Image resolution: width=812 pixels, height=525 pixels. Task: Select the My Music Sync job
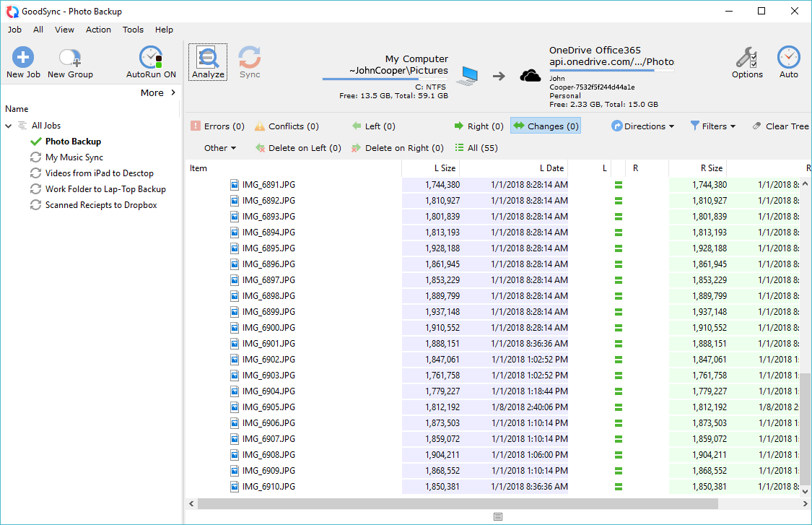pyautogui.click(x=74, y=157)
